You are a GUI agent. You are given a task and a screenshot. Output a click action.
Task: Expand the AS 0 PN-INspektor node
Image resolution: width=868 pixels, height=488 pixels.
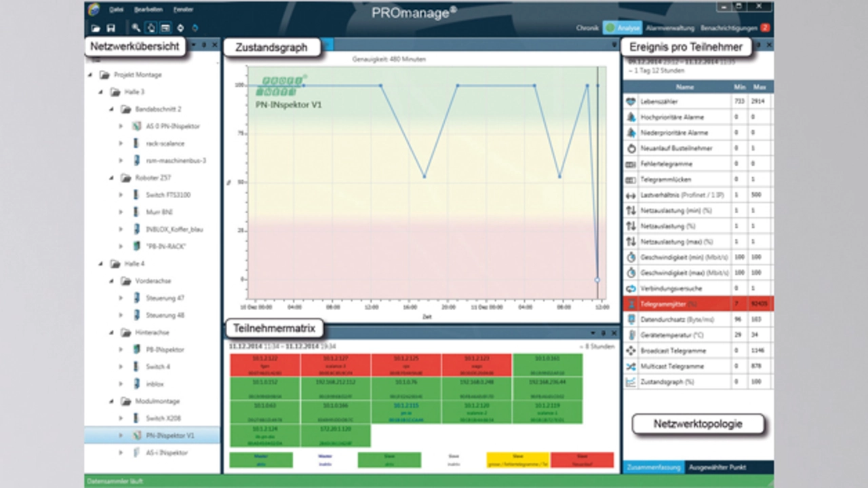[x=122, y=126]
